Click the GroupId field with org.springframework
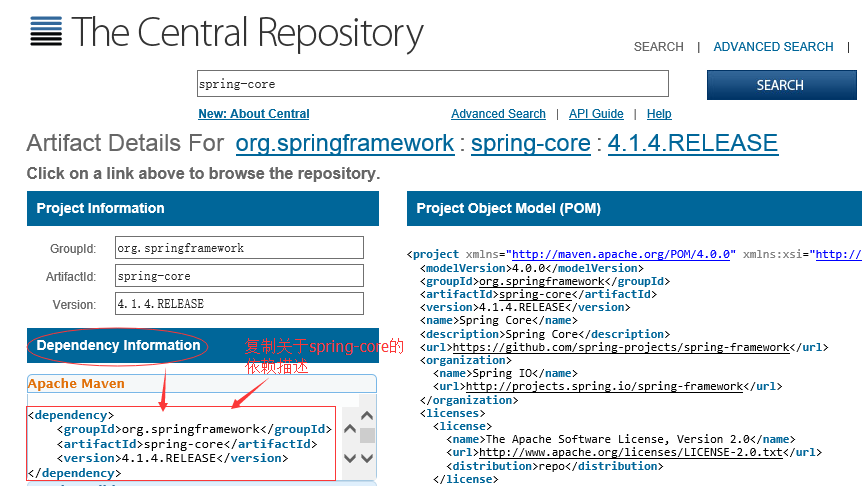862x486 pixels. [239, 247]
